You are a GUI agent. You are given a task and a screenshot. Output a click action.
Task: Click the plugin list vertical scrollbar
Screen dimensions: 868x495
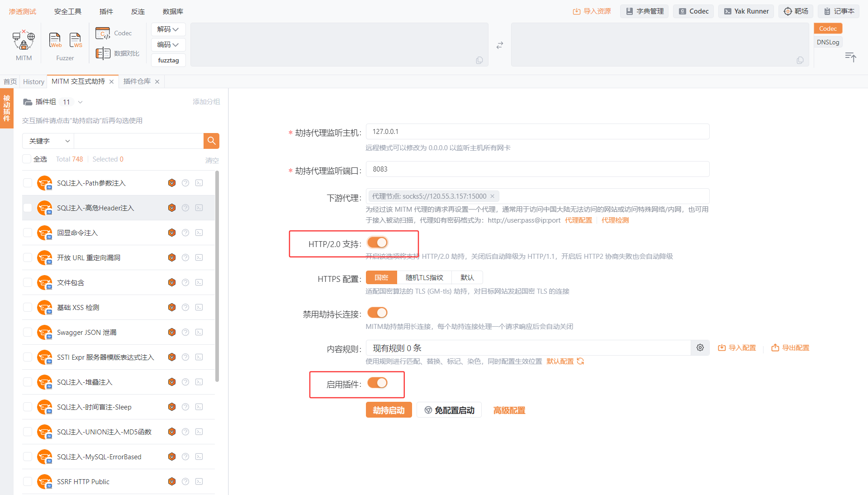pos(217,276)
